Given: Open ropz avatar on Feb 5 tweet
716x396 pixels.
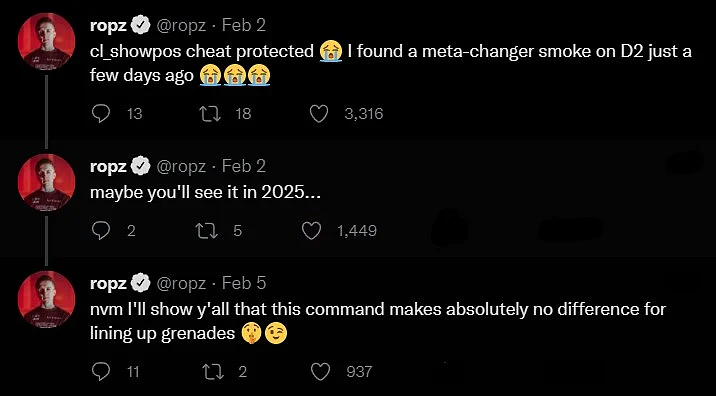Looking at the screenshot, I should pos(46,299).
